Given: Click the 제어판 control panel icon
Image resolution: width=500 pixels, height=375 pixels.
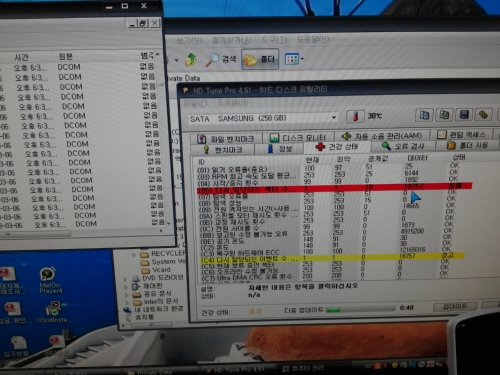Looking at the screenshot, I should coord(136,287).
